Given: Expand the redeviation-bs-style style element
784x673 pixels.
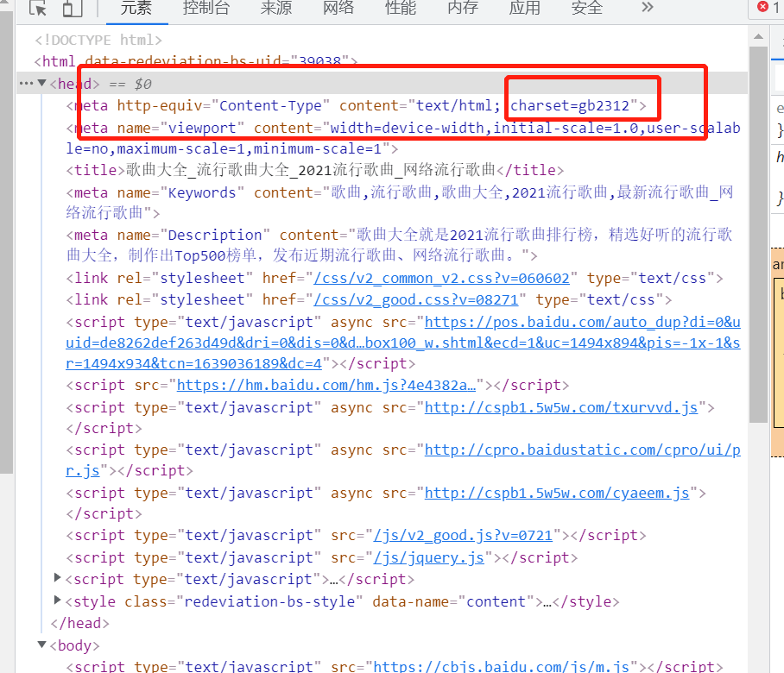Looking at the screenshot, I should [x=58, y=600].
